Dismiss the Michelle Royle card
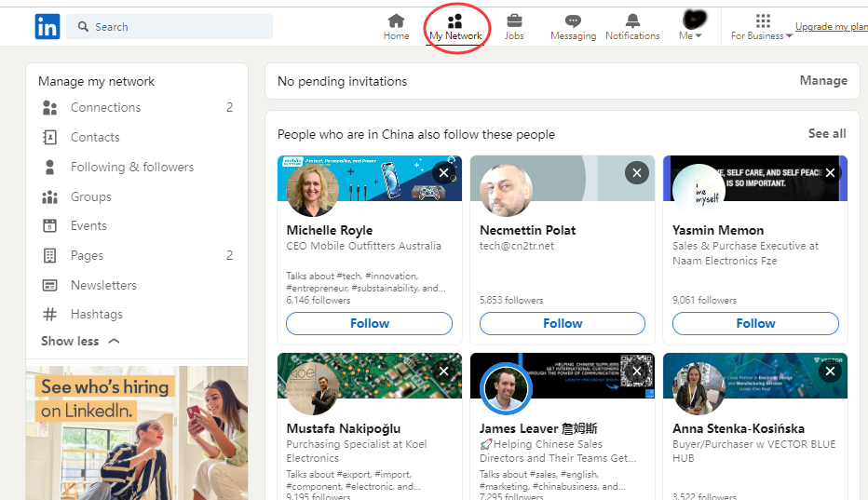This screenshot has width=868, height=500. [x=443, y=173]
